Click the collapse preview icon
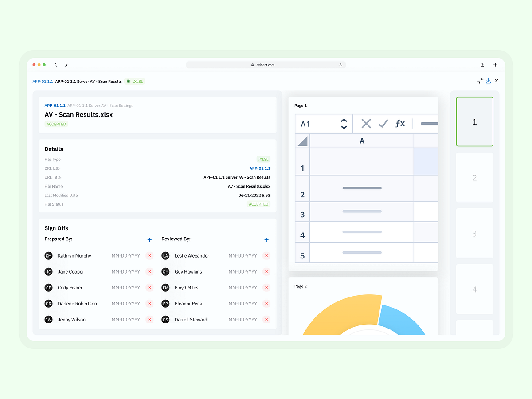The image size is (532, 399). pos(480,81)
